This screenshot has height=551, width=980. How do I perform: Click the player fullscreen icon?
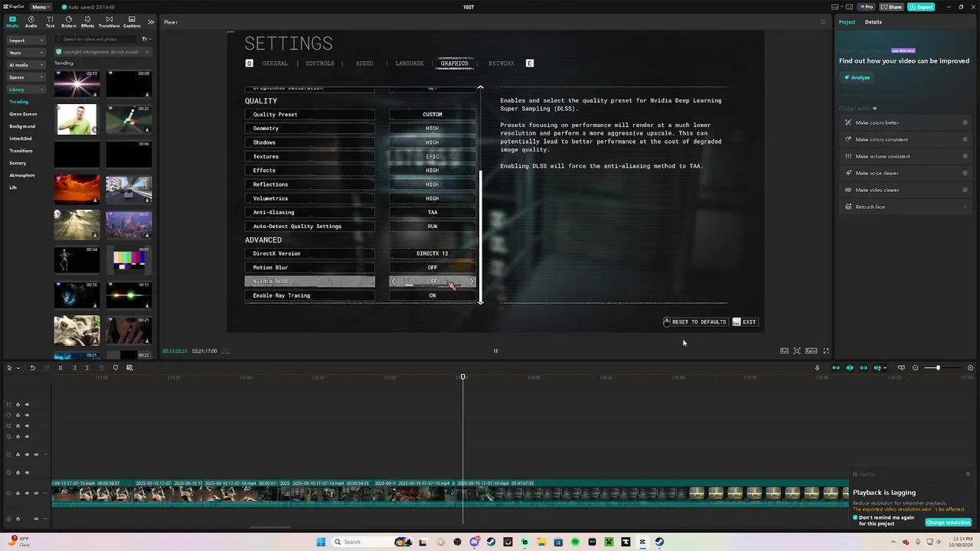pos(826,350)
